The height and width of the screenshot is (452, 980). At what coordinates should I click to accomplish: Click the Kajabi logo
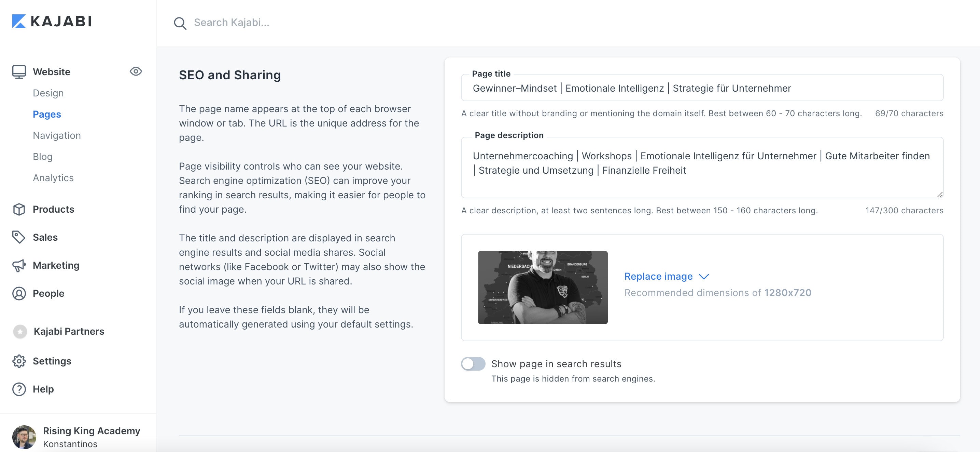tap(53, 22)
